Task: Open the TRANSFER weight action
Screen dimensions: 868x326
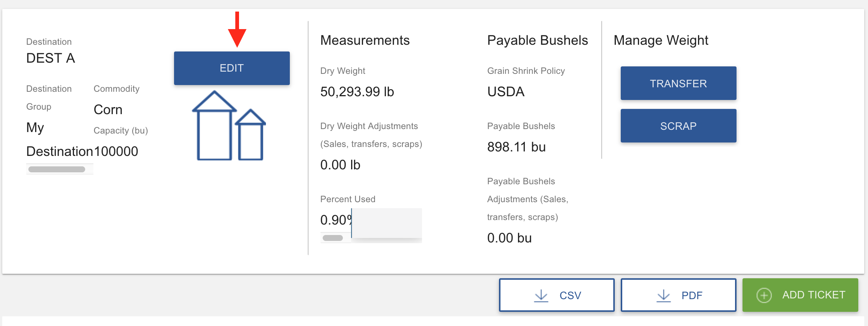Action: point(678,84)
